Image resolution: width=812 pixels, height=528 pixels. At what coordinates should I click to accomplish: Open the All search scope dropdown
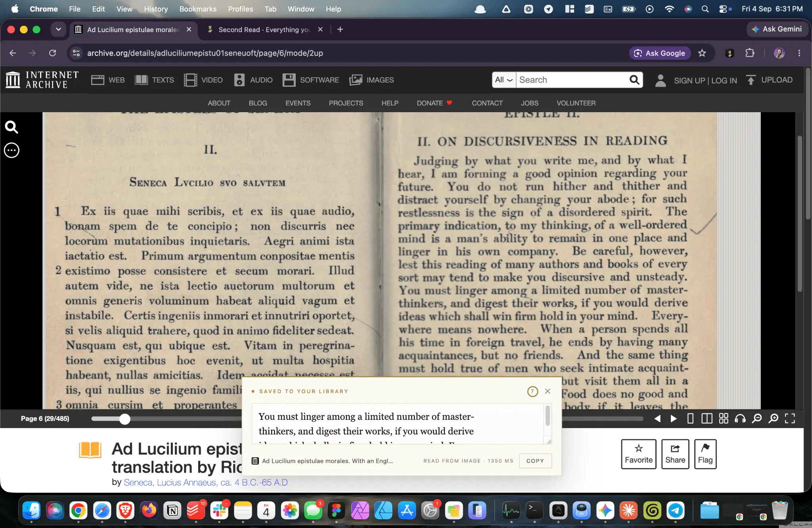[504, 80]
